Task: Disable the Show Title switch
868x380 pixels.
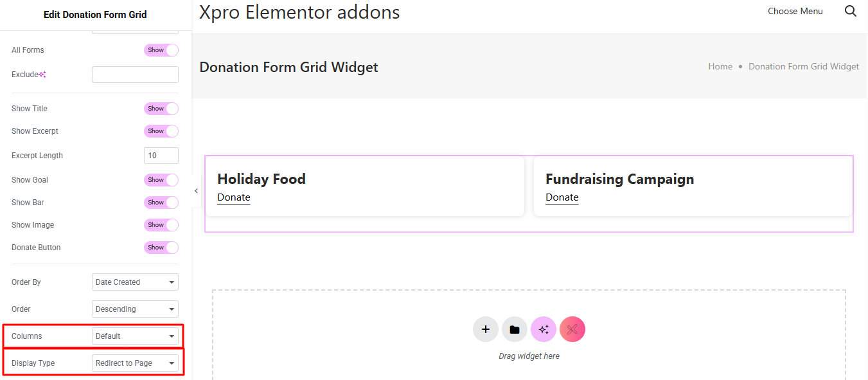Action: tap(161, 109)
